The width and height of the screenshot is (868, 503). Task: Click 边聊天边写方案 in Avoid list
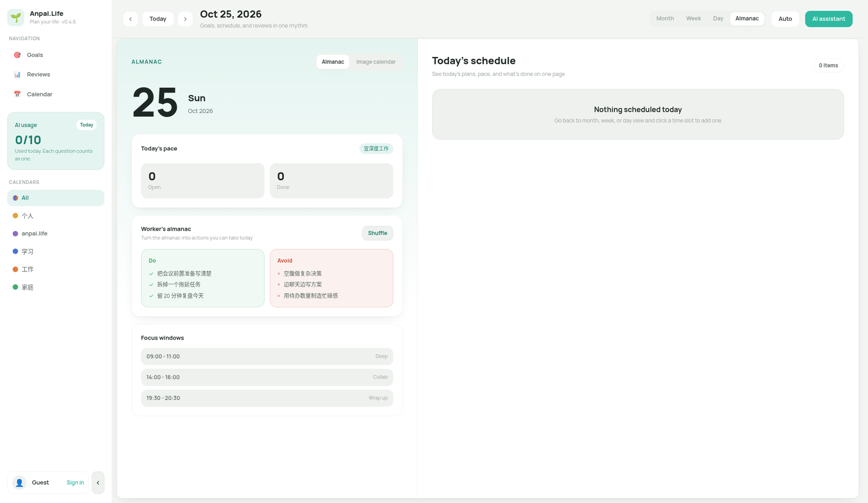(303, 284)
